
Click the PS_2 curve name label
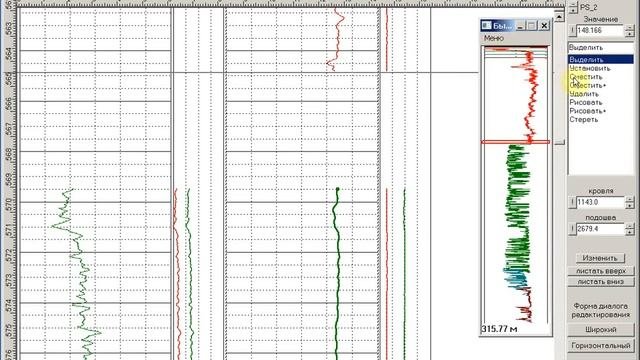[589, 7]
